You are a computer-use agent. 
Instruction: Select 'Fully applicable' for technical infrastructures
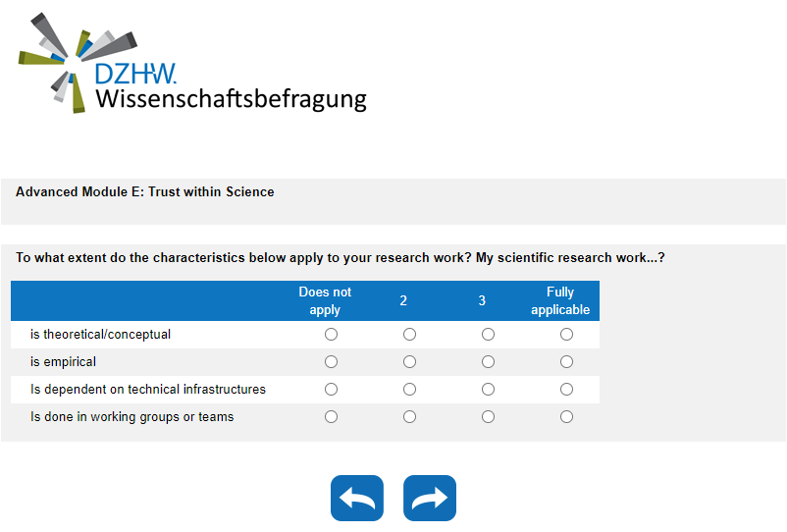pyautogui.click(x=566, y=390)
